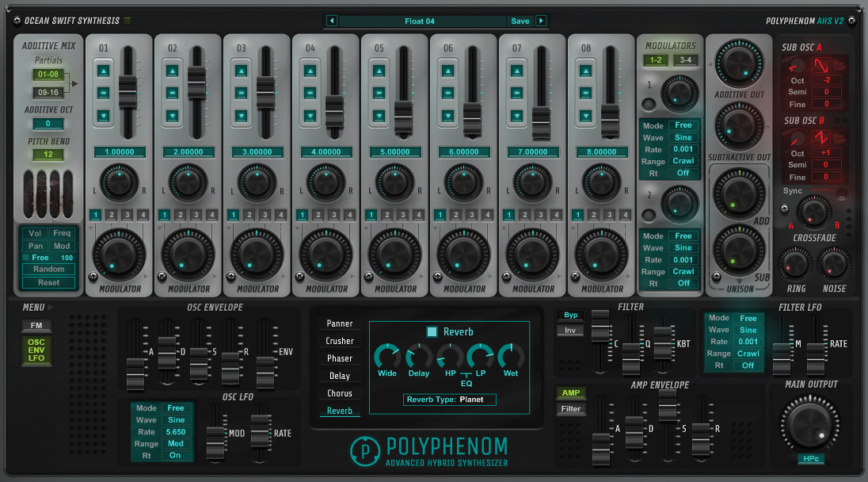Click the Ocean Swift Synthesis screw icon
Screen dimensions: 868x482
coord(17,21)
